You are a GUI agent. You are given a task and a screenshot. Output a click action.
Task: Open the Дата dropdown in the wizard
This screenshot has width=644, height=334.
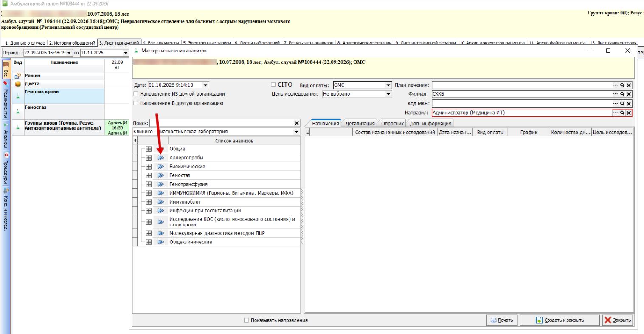[206, 85]
